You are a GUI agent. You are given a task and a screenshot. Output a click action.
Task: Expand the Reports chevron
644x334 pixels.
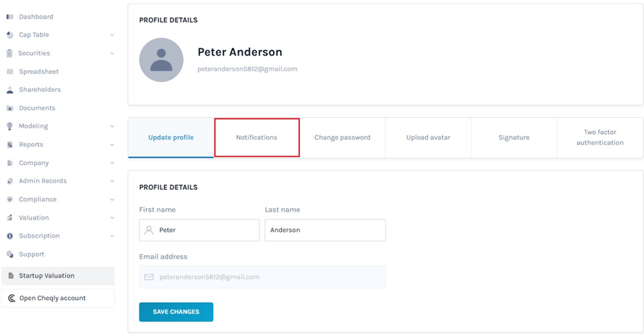pos(112,145)
